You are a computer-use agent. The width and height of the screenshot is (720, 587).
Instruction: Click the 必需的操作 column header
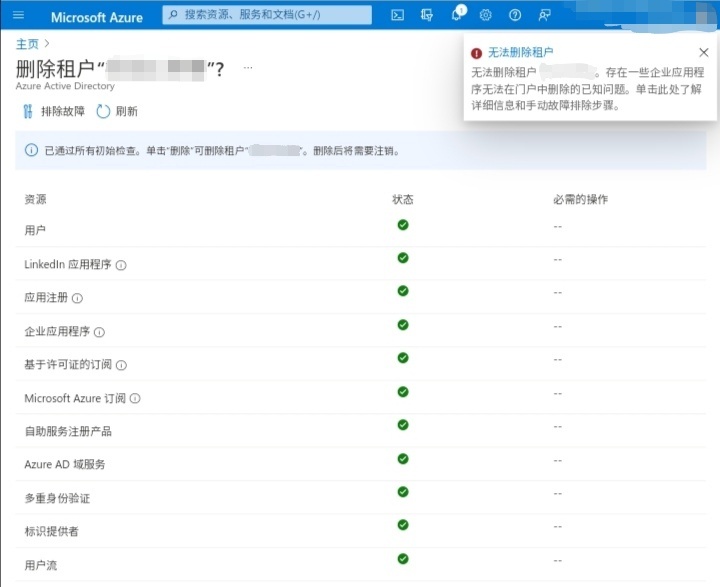580,199
